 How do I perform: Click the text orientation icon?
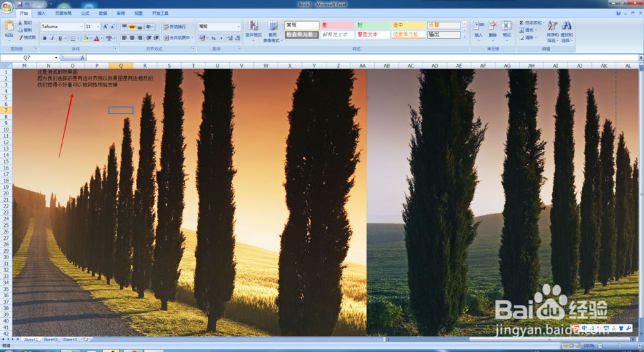pos(149,26)
